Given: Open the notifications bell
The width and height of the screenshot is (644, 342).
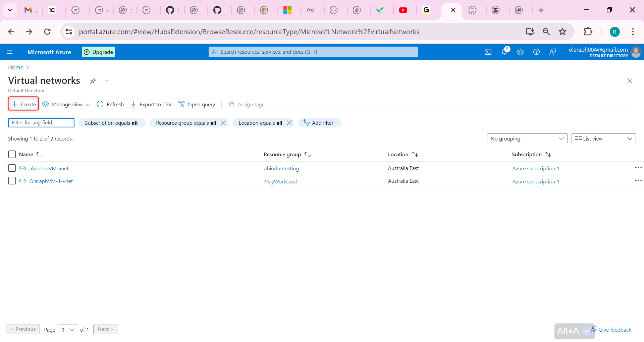Looking at the screenshot, I should 504,52.
